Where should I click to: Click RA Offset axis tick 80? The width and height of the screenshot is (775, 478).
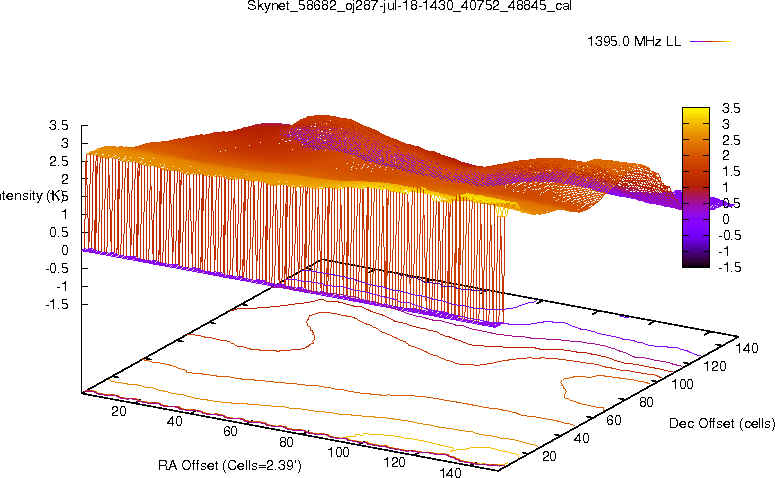click(x=286, y=441)
